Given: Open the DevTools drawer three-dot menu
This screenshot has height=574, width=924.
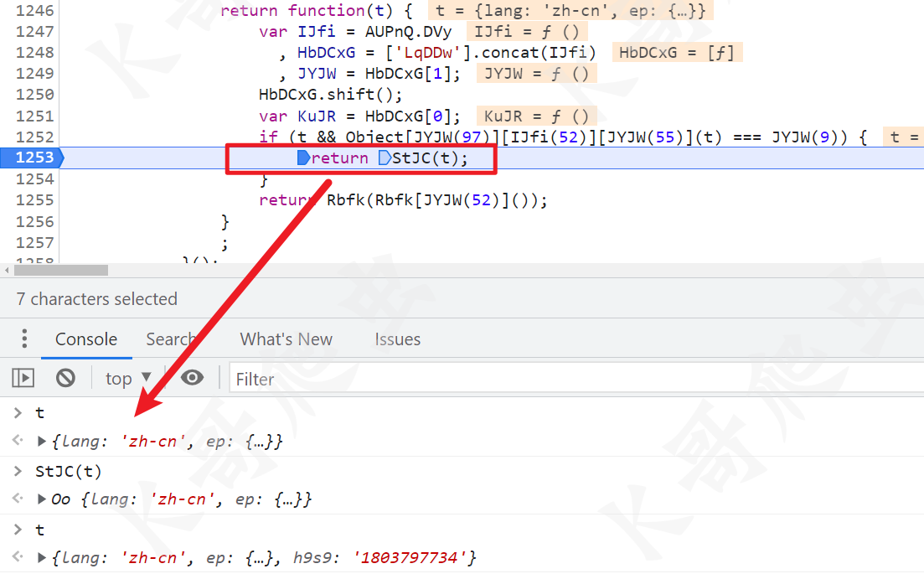Looking at the screenshot, I should pos(24,339).
